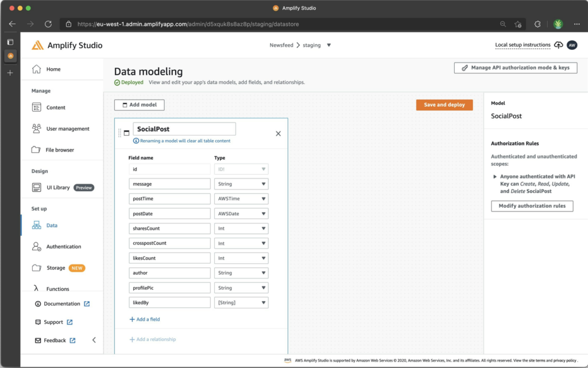Click the Newsfeed breadcrumb
Viewport: 588px width, 368px height.
pyautogui.click(x=281, y=45)
